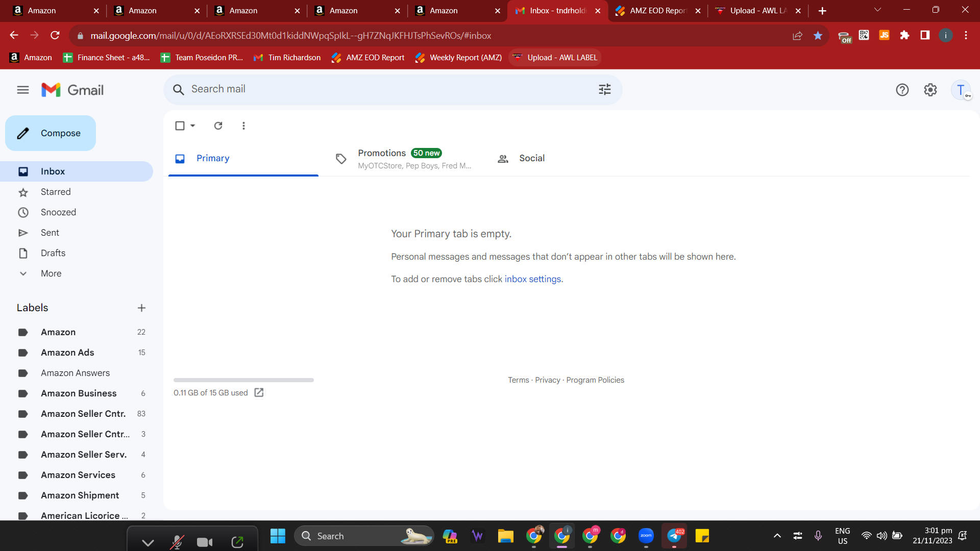980x551 pixels.
Task: Open the Amazon Business label
Action: point(77,393)
